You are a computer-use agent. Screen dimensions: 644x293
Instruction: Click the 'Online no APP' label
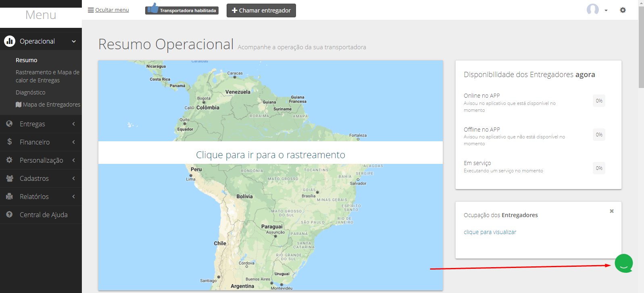tap(482, 96)
